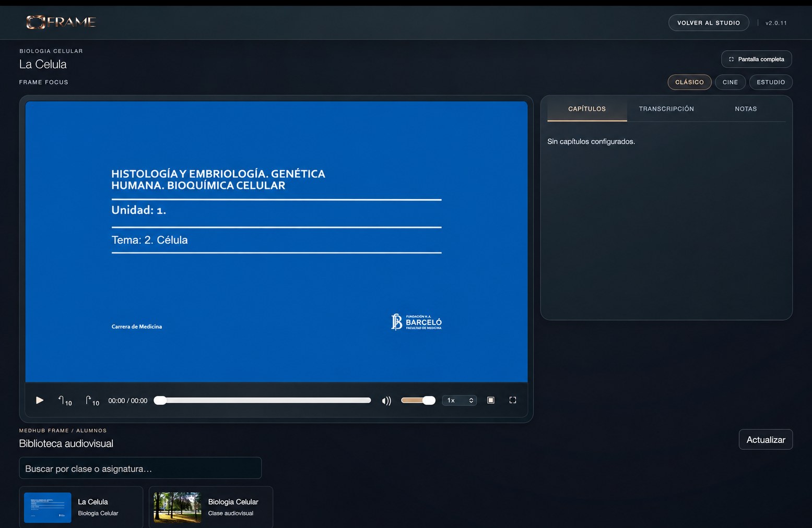This screenshot has width=812, height=528.
Task: Adjust the volume slider
Action: pyautogui.click(x=418, y=400)
